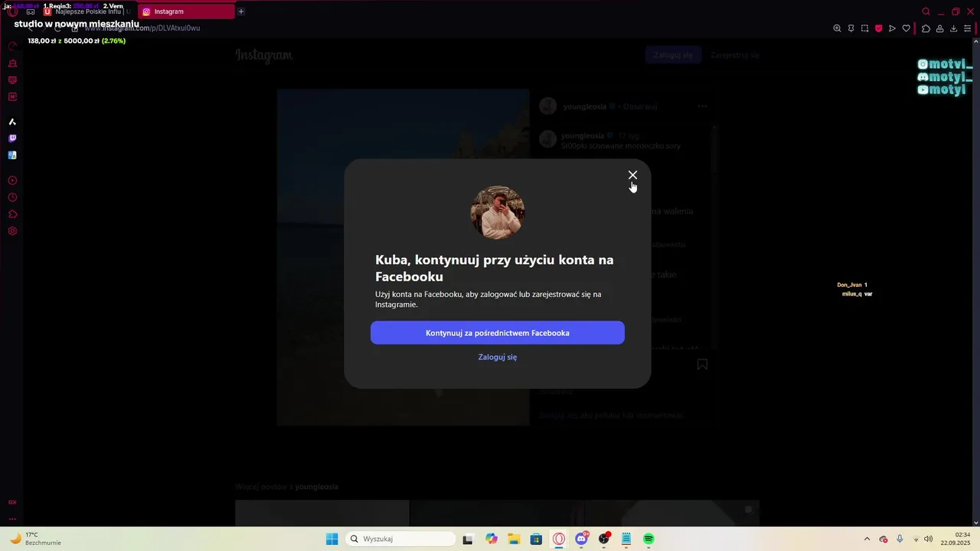
Task: Open youngleosia username in post header
Action: coord(585,106)
